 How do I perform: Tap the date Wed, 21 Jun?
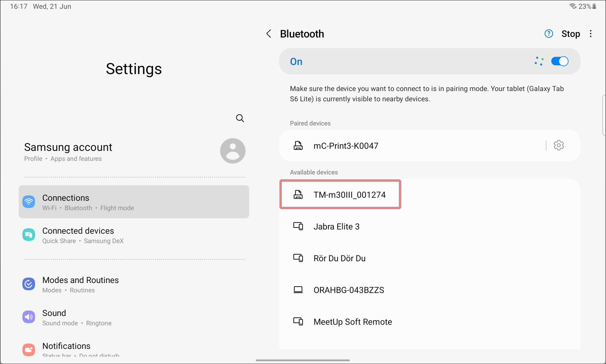pos(52,6)
